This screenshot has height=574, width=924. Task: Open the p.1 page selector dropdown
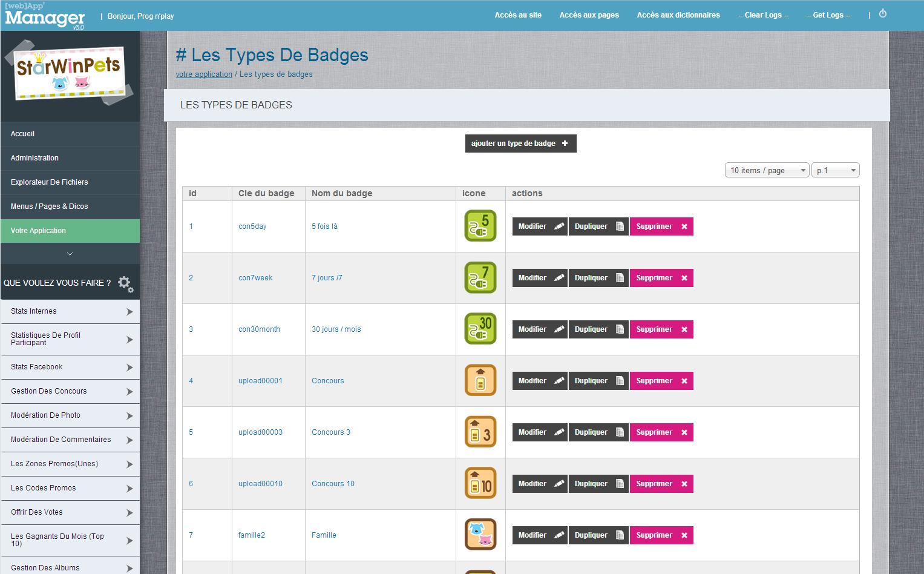coord(835,171)
